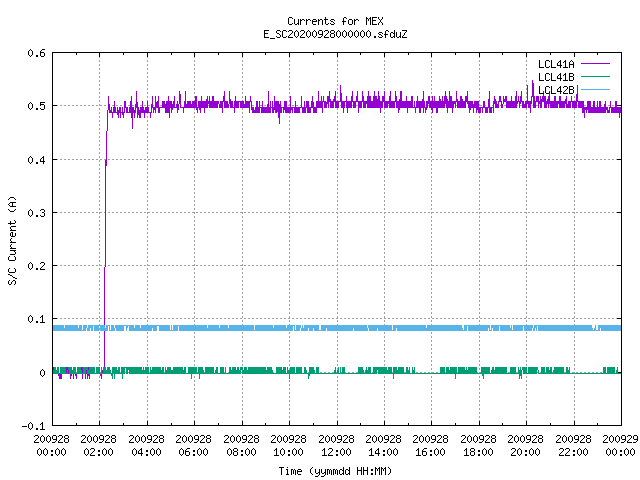Click the 0 y-axis tick value
The height and width of the screenshot is (480, 640).
point(42,373)
